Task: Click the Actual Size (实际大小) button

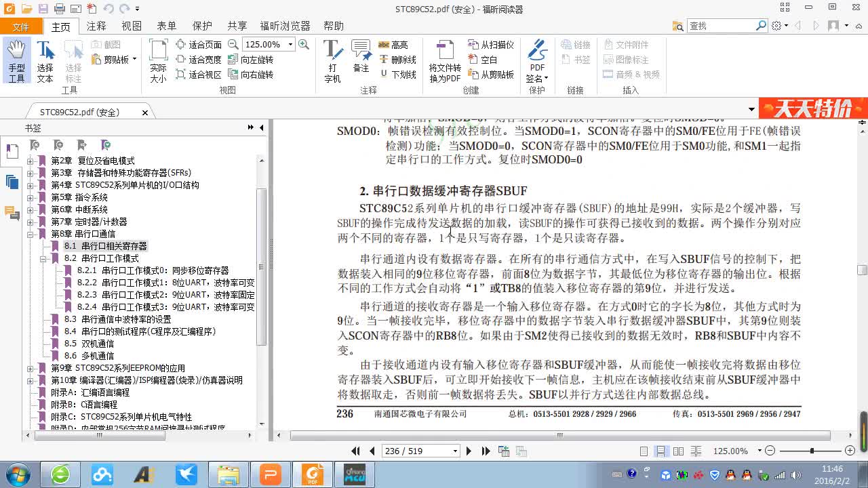Action: coord(158,61)
